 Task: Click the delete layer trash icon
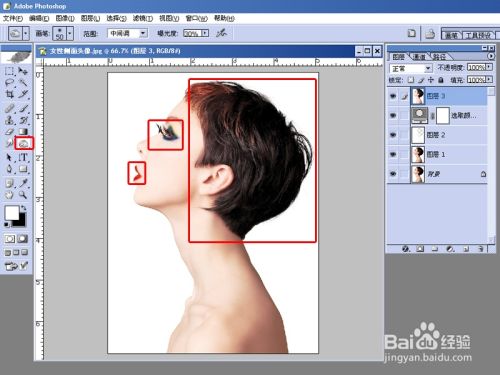480,249
